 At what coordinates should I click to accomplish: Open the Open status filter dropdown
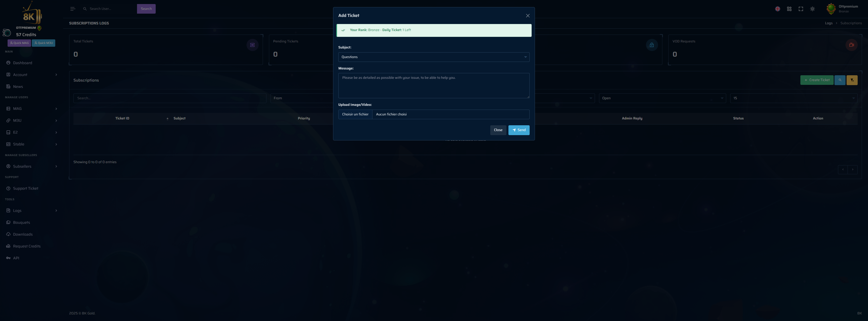point(662,98)
